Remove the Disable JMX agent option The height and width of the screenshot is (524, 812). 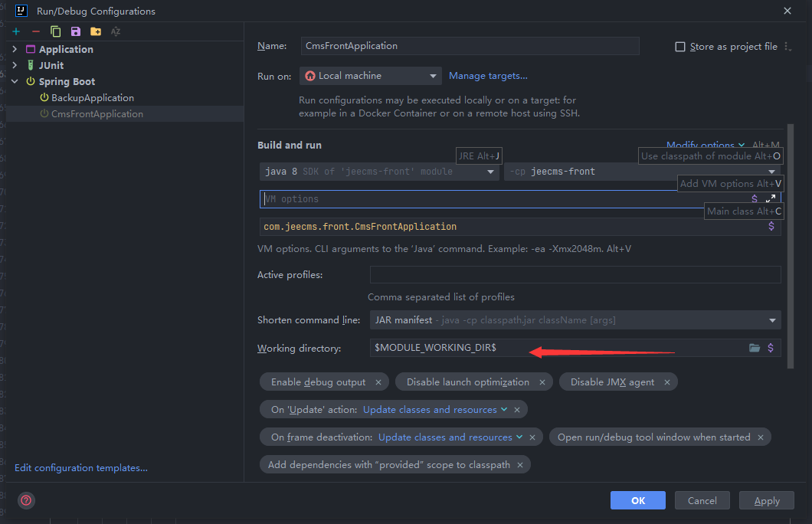point(667,382)
